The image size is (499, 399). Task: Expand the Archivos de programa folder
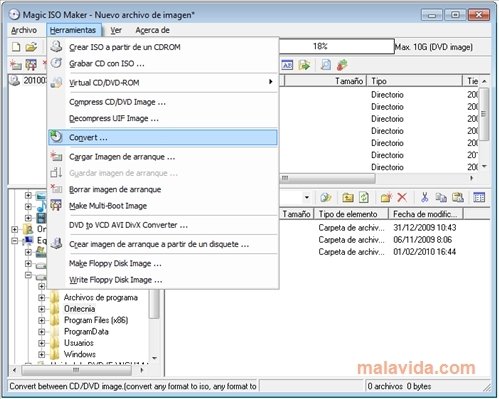point(42,297)
